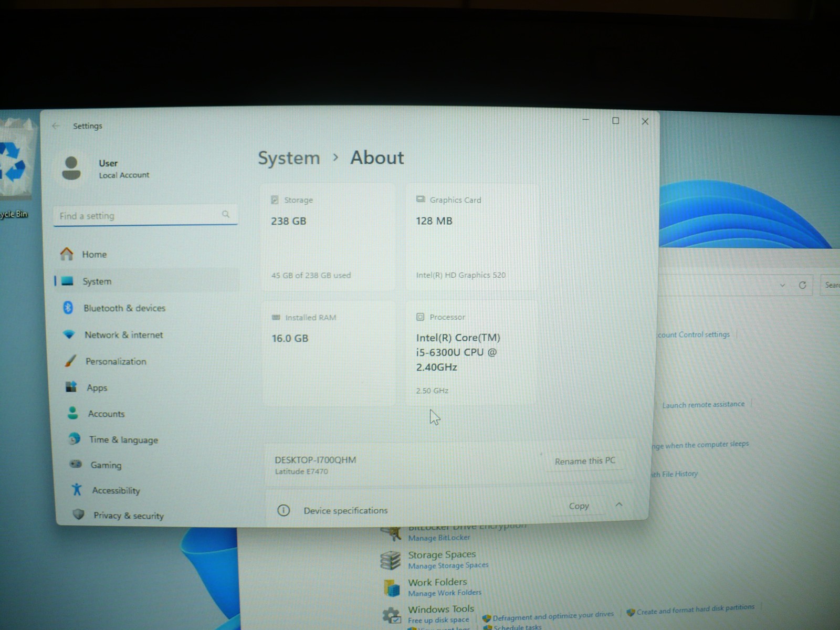Image resolution: width=840 pixels, height=630 pixels.
Task: Click the Installed RAM icon
Action: click(x=276, y=317)
